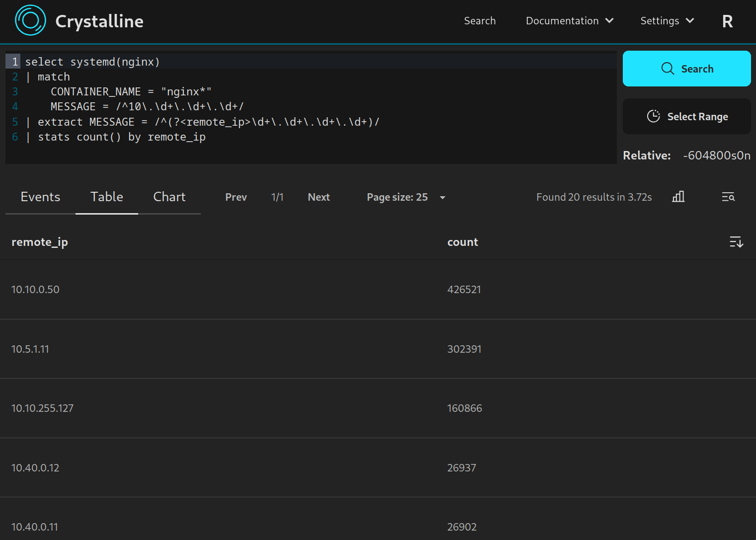Go to Prev results page
The image size is (756, 540).
(x=236, y=197)
